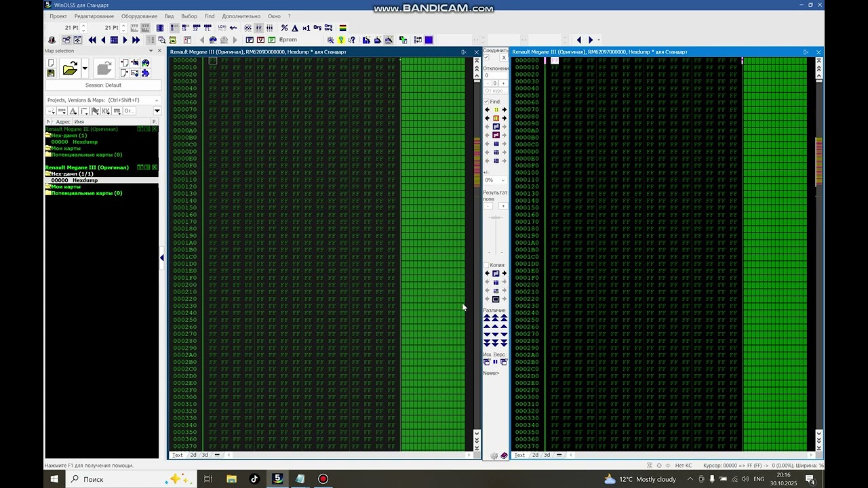Click the first Org toolbar icon
This screenshot has height=488, width=868.
coord(317,28)
